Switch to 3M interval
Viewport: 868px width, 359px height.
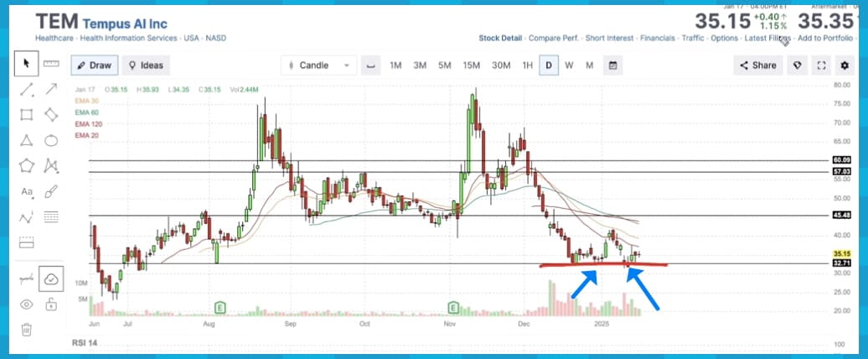(x=420, y=65)
